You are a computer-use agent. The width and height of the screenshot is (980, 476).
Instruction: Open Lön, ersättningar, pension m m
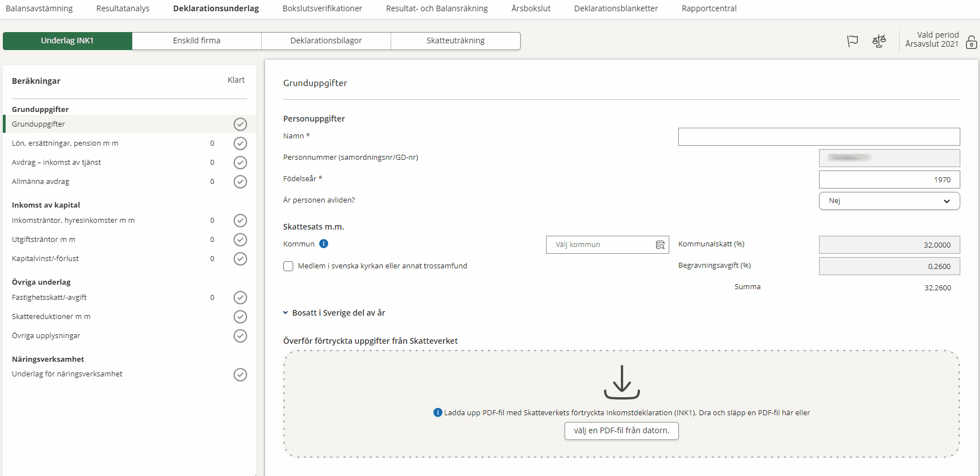click(65, 143)
